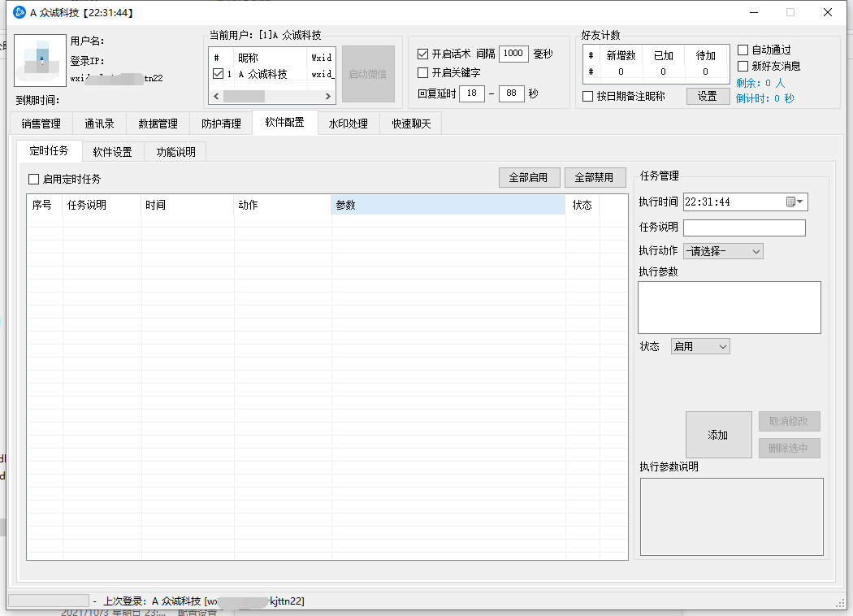Open the 状态 dropdown showing 启用
Screen dimensions: 853x616
(700, 346)
